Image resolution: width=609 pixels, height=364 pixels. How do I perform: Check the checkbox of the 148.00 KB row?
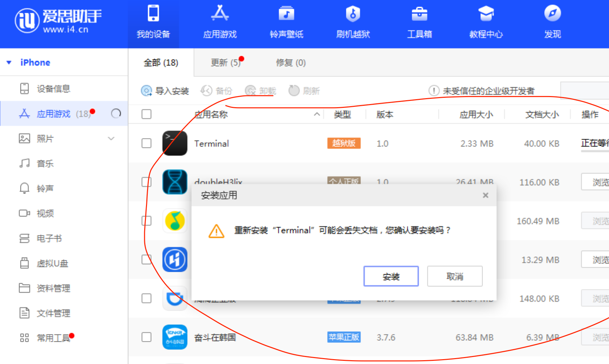coord(146,298)
